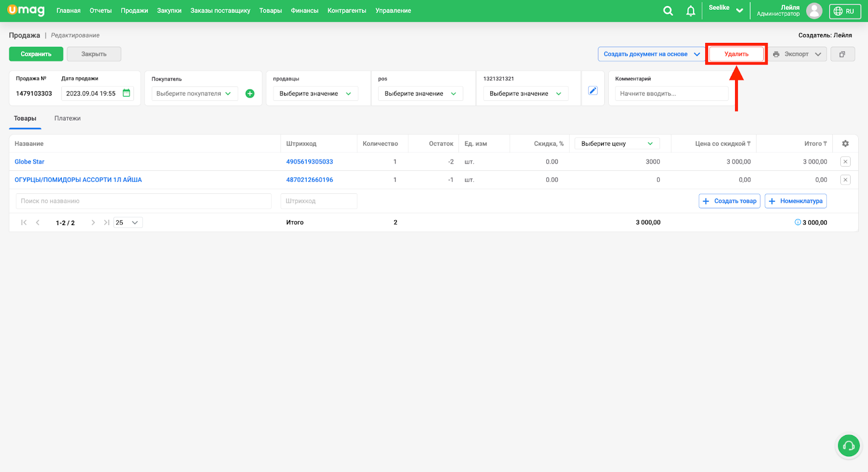Open Отчеты menu
The image size is (868, 472).
[100, 11]
